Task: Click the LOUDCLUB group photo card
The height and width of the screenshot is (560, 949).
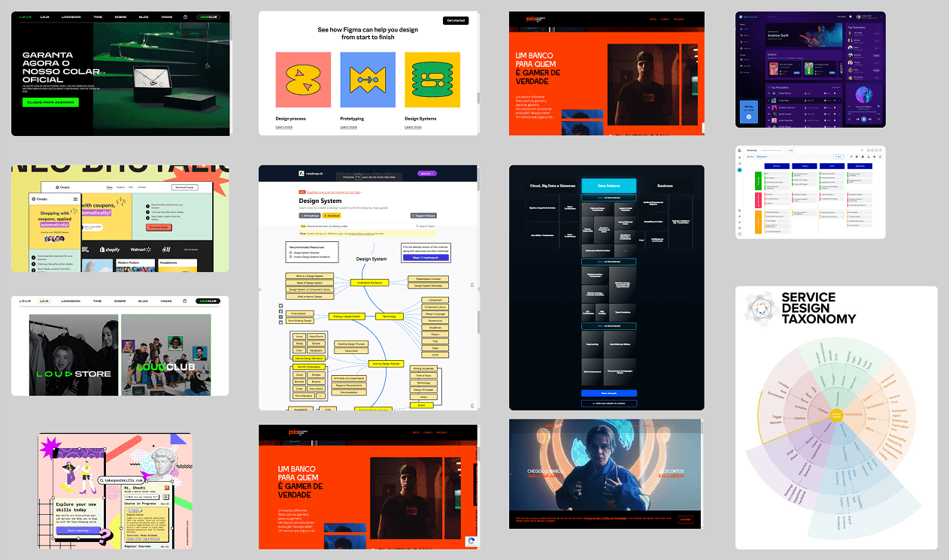Action: pyautogui.click(x=165, y=355)
